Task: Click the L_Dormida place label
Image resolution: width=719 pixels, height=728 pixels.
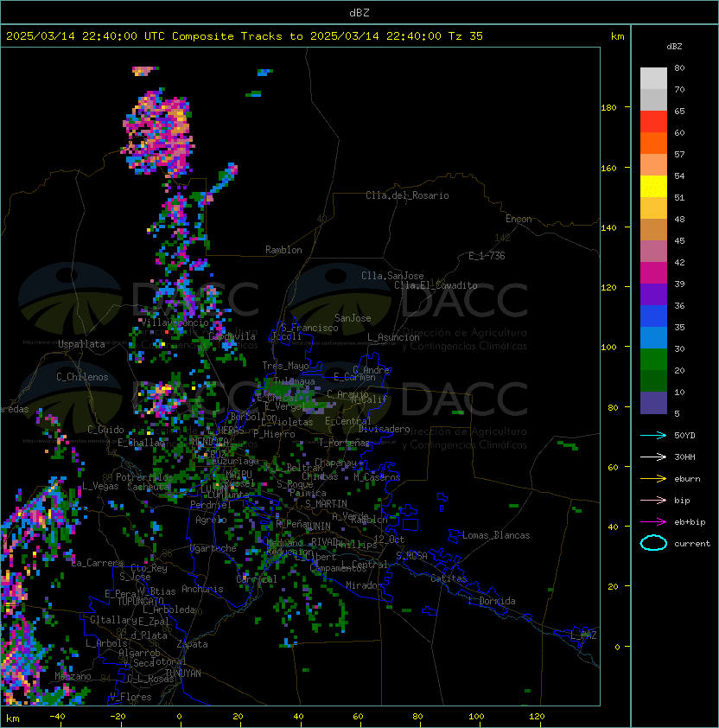Action: coord(492,601)
